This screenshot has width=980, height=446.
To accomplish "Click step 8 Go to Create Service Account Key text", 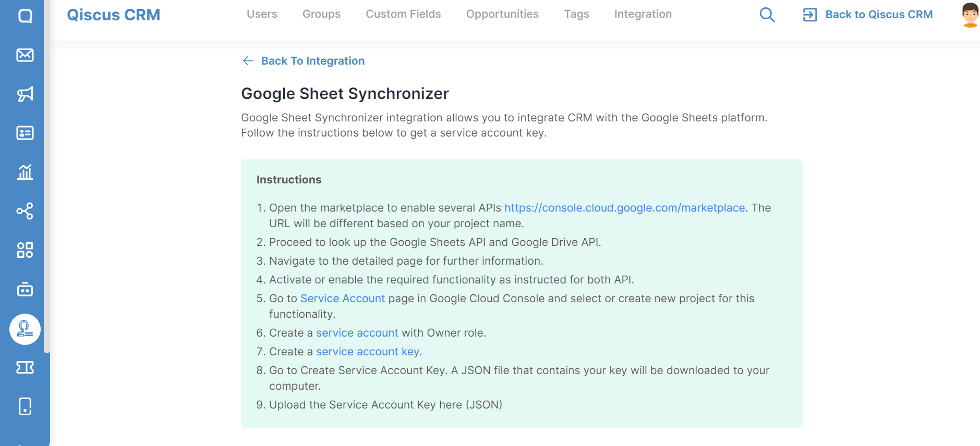I will tap(519, 378).
